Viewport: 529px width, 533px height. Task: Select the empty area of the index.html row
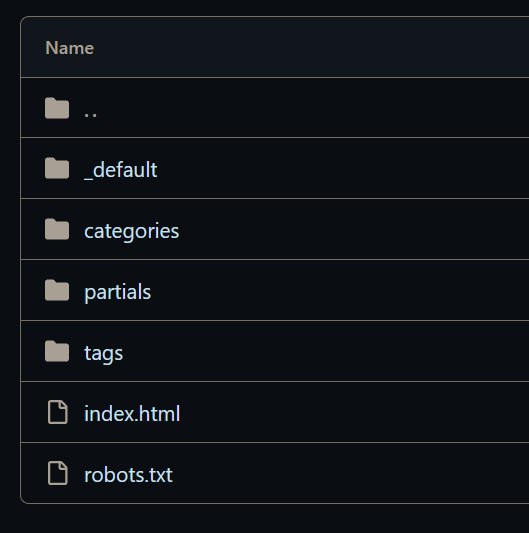coord(352,412)
